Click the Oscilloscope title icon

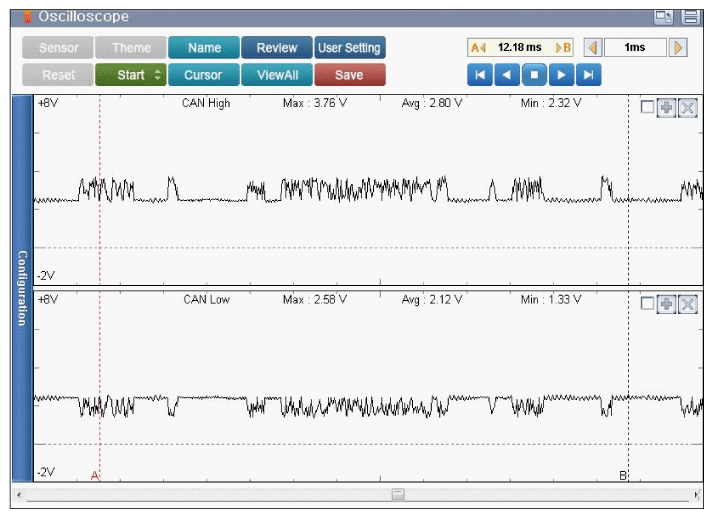point(27,17)
